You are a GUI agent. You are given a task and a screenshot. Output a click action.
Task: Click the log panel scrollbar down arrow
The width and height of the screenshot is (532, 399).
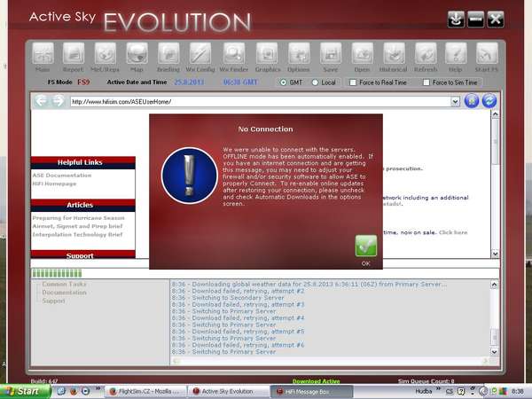pyautogui.click(x=495, y=352)
